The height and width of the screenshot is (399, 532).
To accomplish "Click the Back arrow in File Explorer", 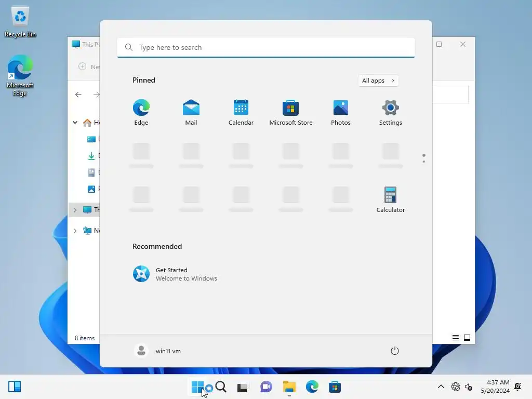I will pyautogui.click(x=78, y=95).
